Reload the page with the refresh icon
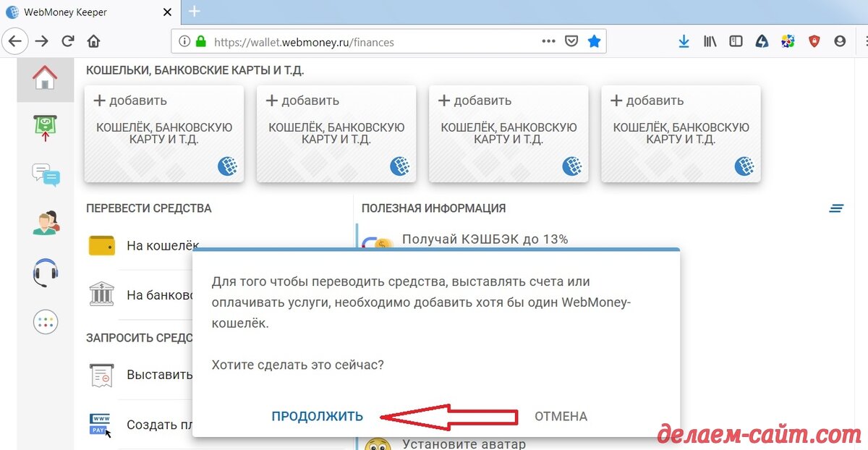This screenshot has width=868, height=450. (68, 41)
